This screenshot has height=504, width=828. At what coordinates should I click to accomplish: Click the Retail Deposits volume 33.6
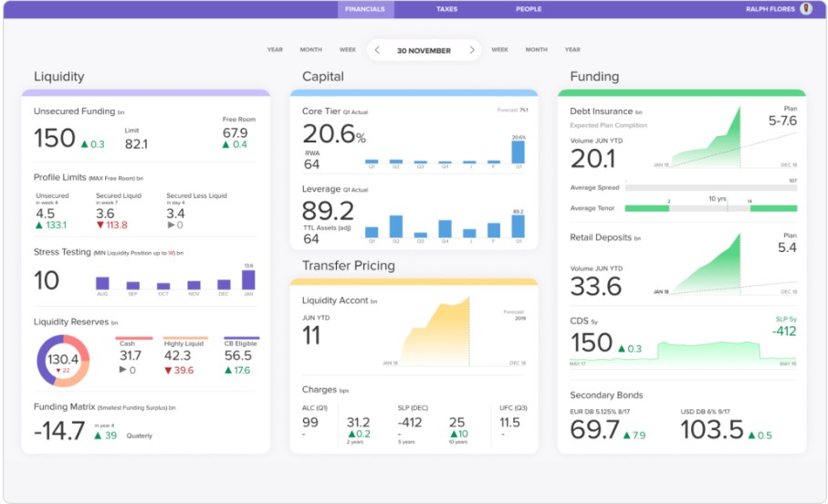point(595,287)
